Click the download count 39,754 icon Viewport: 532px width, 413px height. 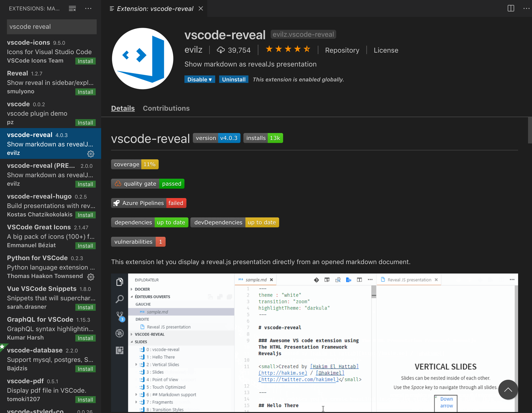[x=221, y=50]
